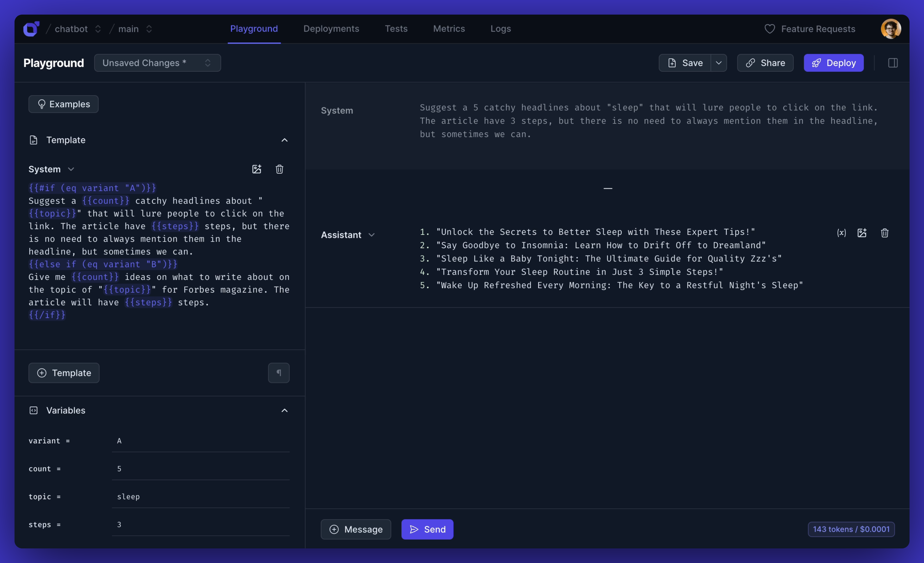Toggle the side panel icon beside Deploy
924x563 pixels.
coord(893,63)
